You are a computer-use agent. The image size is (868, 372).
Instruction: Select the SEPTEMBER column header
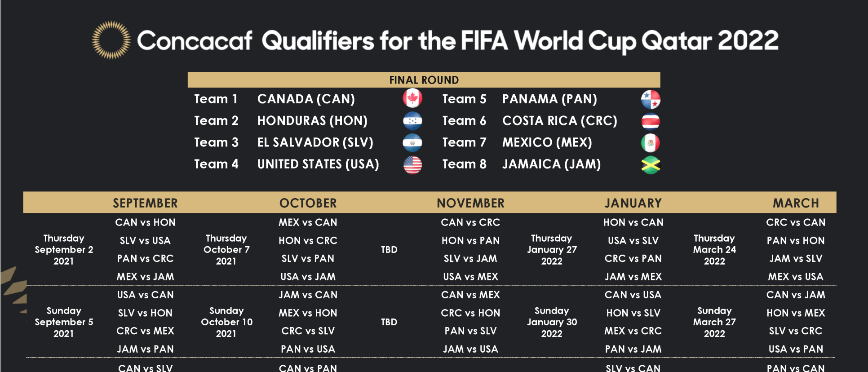[x=145, y=203]
